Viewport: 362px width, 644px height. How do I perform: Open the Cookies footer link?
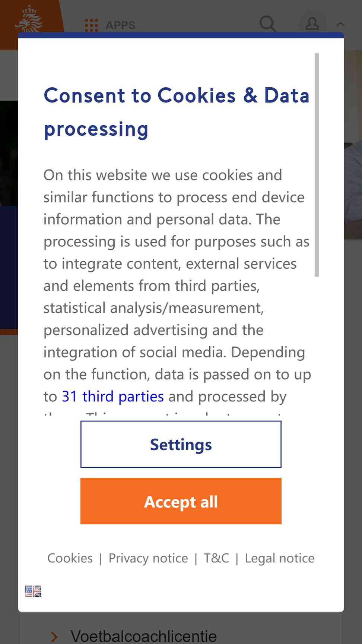click(x=70, y=558)
